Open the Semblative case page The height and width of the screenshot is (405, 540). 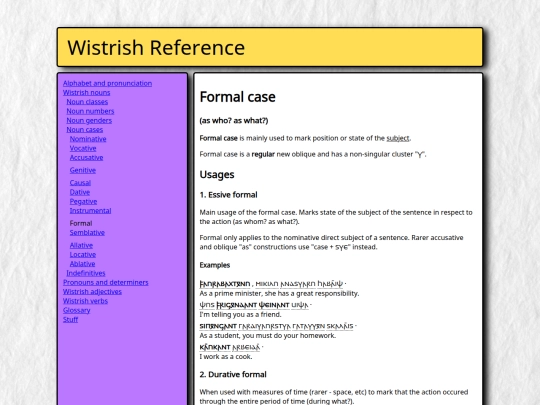pyautogui.click(x=87, y=233)
